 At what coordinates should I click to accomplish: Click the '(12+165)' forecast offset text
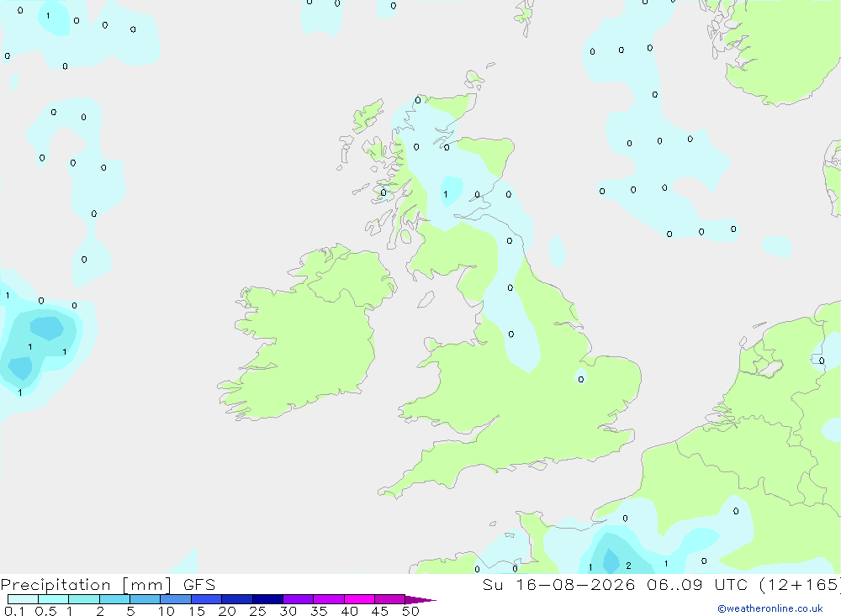pos(801,585)
